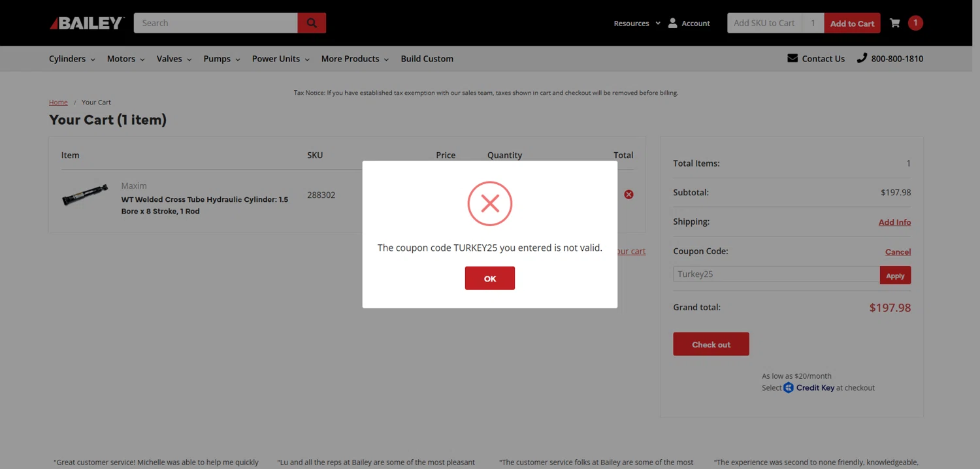980x469 pixels.
Task: Click the Subtotal $197.98 value
Action: pyautogui.click(x=896, y=193)
